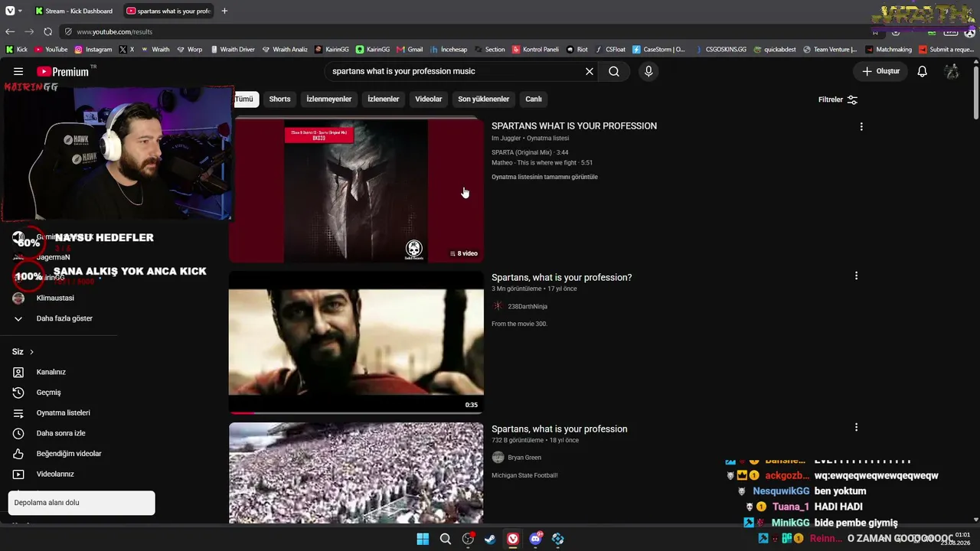Select the Shorts filter chip

[279, 99]
